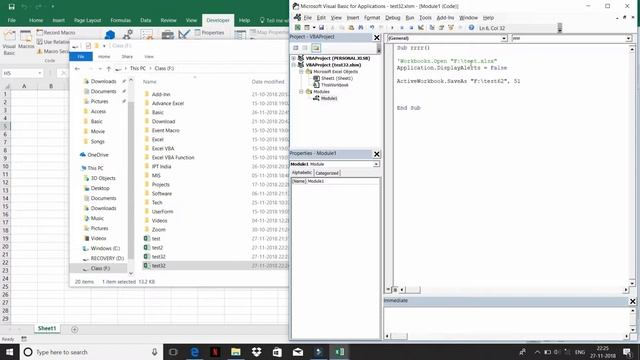The height and width of the screenshot is (360, 640).
Task: Open Module1 dropdown in Properties panel
Action: (x=376, y=164)
